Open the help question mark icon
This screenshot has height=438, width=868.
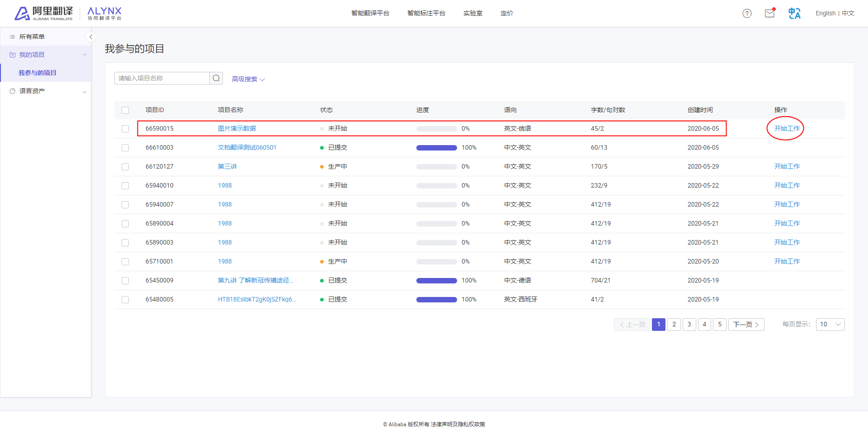click(x=747, y=14)
